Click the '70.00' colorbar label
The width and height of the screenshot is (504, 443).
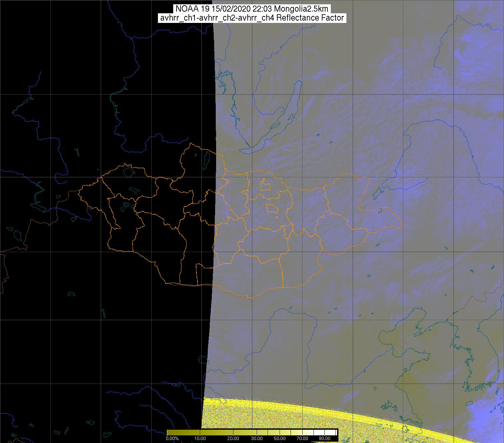tap(302, 438)
